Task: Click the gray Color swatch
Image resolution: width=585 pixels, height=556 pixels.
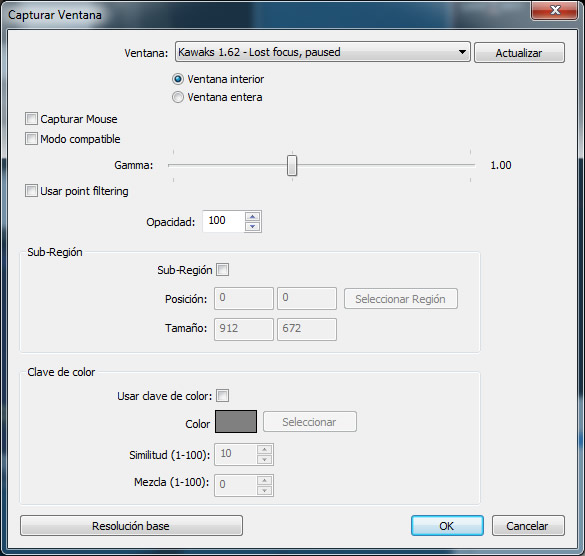Action: pos(236,422)
